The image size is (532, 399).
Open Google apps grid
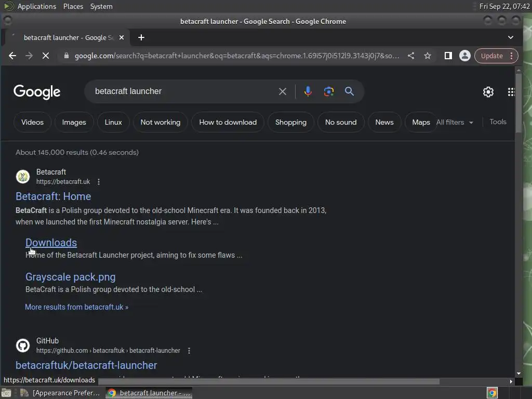pyautogui.click(x=511, y=91)
